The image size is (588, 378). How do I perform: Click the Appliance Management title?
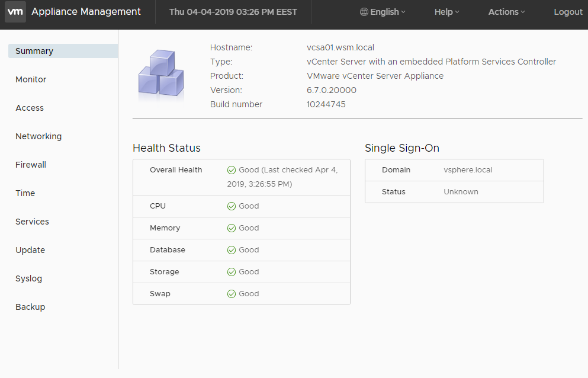(x=86, y=12)
